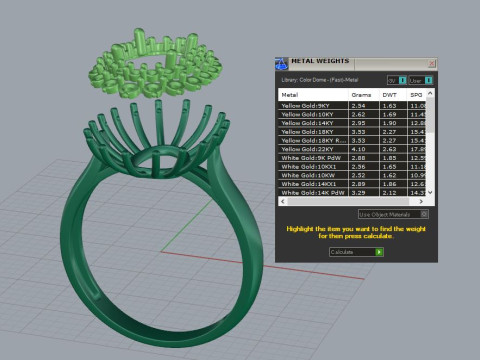480x360 pixels.
Task: Click the table's scroll down arrow
Action: pos(430,192)
